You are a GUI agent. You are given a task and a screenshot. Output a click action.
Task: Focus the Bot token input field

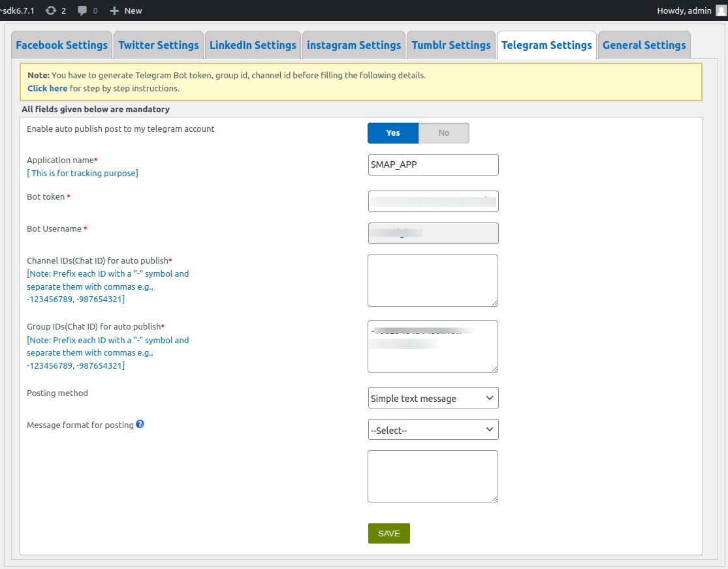pos(433,202)
